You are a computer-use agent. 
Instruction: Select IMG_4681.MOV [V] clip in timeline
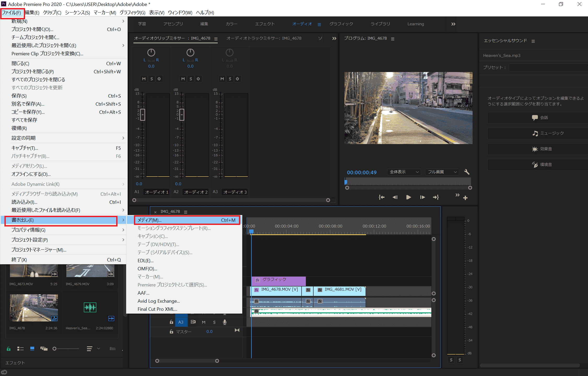tap(339, 291)
